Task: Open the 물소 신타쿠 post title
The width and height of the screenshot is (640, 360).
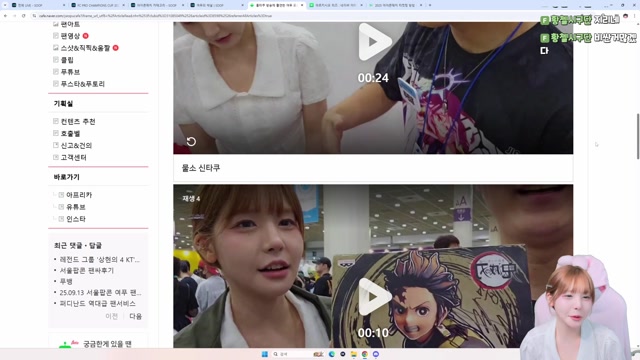Action: pyautogui.click(x=201, y=168)
